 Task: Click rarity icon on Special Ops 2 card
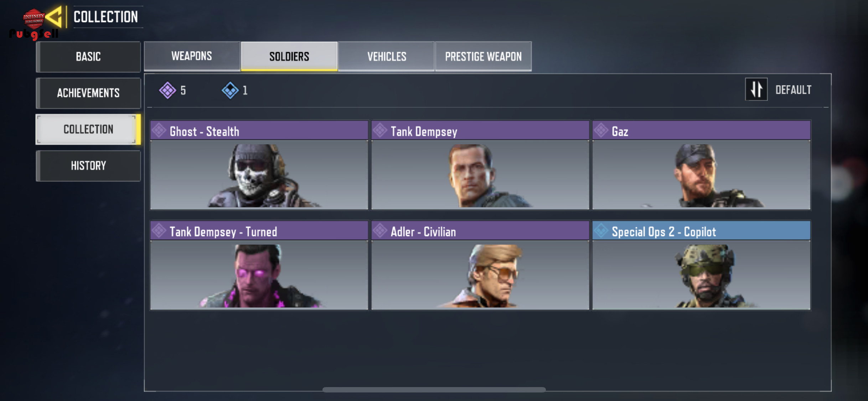(601, 231)
